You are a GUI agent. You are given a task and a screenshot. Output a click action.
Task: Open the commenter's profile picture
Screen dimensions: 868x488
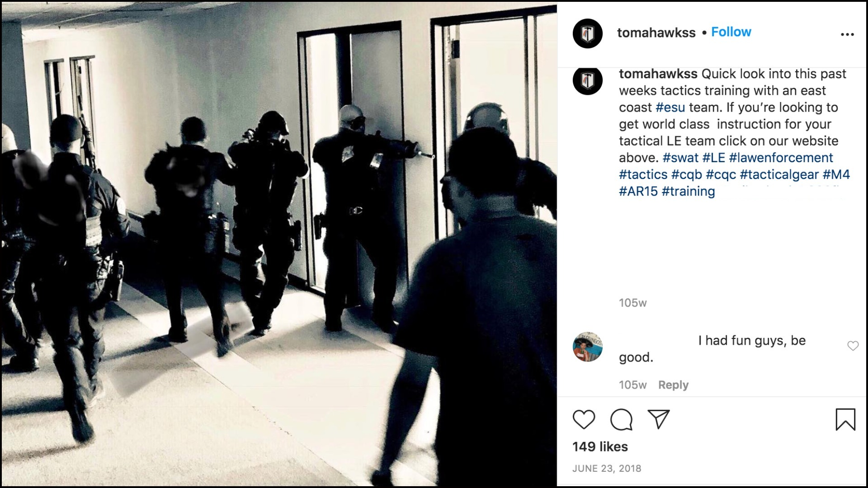[x=587, y=347]
